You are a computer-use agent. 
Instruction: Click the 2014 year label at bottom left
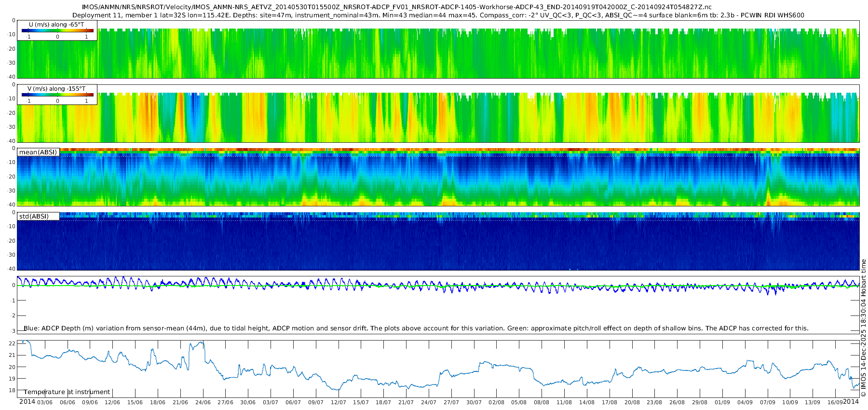click(x=27, y=402)
